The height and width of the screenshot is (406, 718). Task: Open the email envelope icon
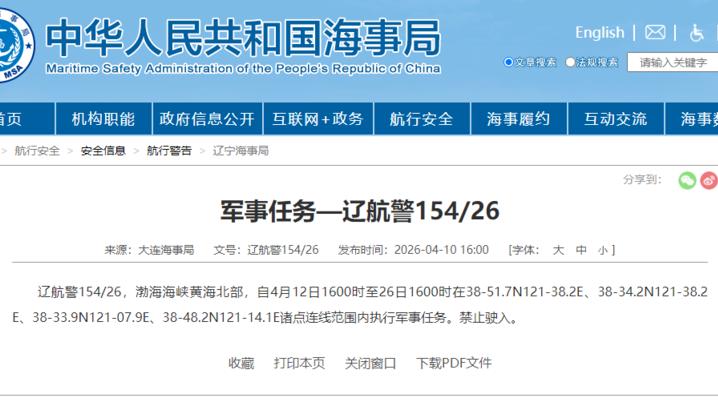[x=655, y=33]
